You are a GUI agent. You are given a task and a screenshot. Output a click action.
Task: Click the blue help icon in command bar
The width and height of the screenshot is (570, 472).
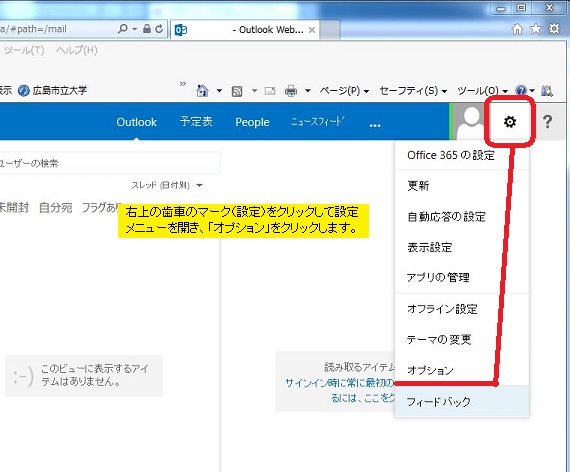[521, 90]
